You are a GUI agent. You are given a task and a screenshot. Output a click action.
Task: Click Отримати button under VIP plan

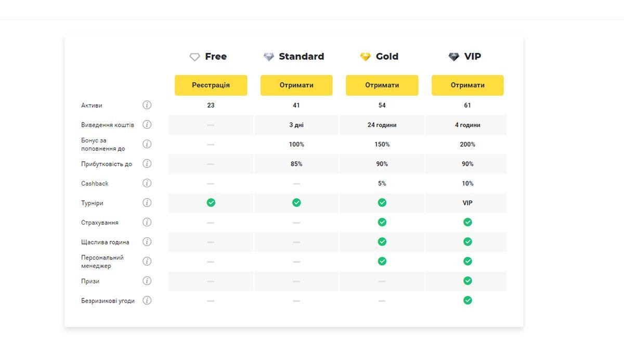point(467,85)
